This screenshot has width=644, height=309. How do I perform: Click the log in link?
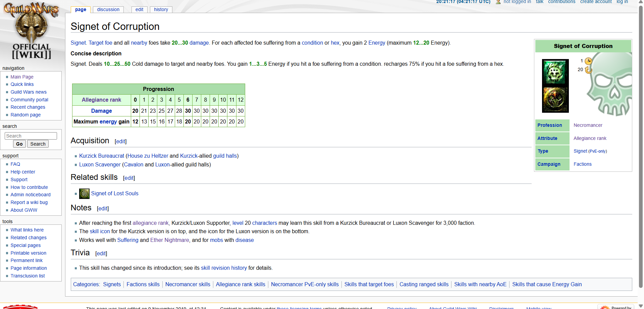(x=622, y=2)
